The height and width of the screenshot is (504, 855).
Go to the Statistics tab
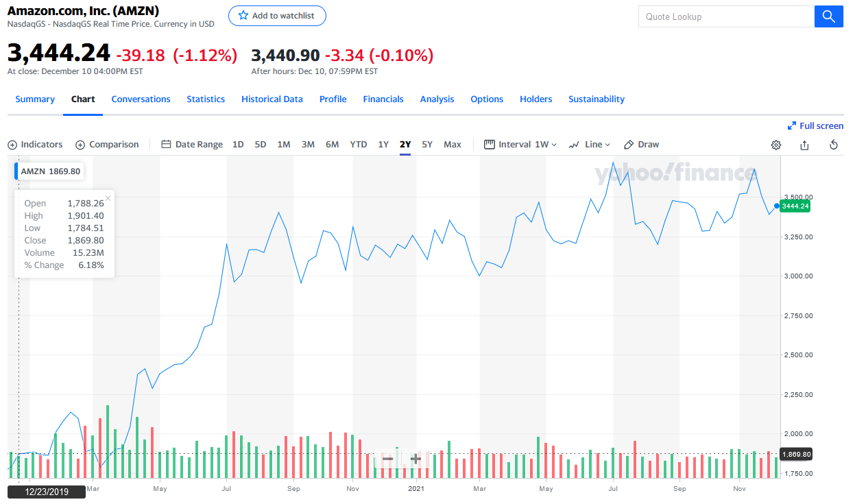coord(206,99)
